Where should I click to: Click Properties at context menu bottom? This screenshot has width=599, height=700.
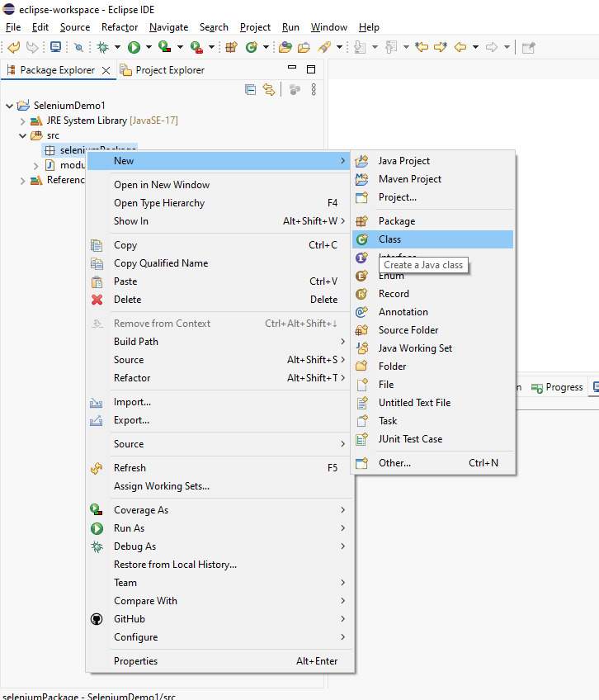219,661
